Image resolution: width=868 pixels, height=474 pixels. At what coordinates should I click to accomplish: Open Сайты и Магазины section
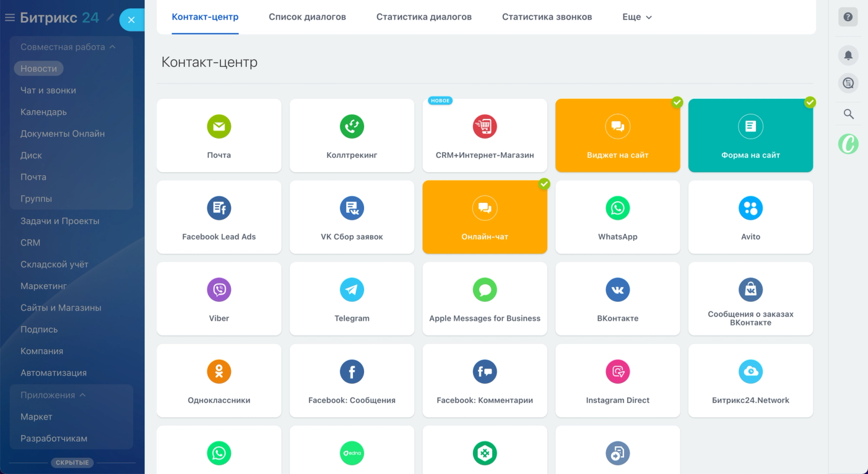tap(61, 308)
